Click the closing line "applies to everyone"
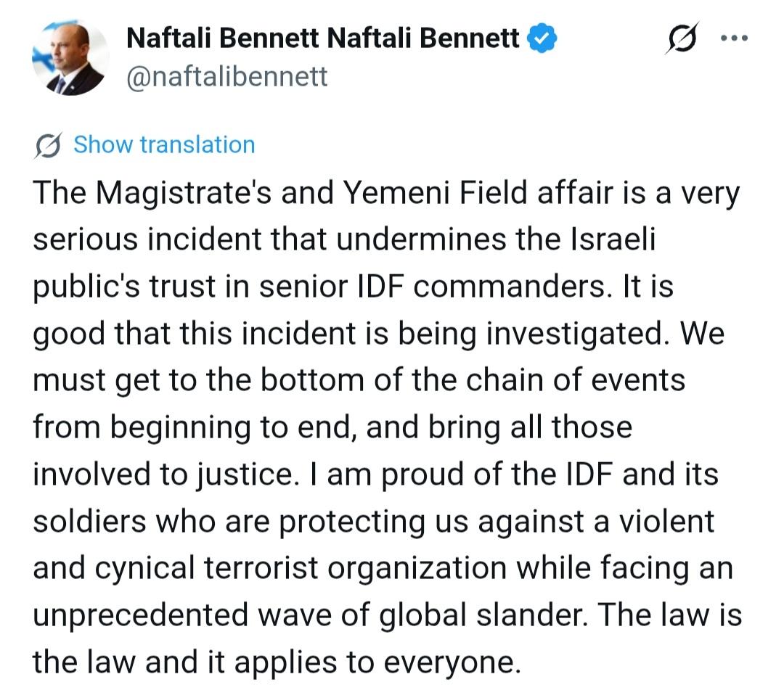The width and height of the screenshot is (784, 690). tap(385, 664)
